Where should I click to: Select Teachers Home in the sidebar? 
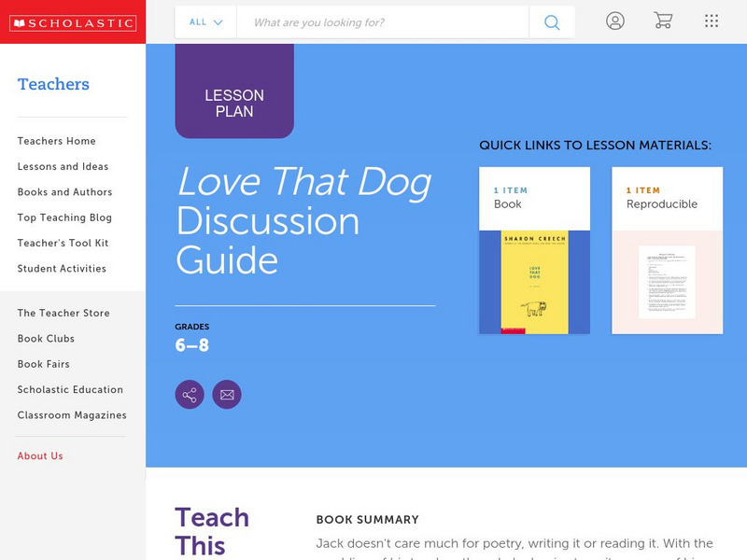[56, 141]
